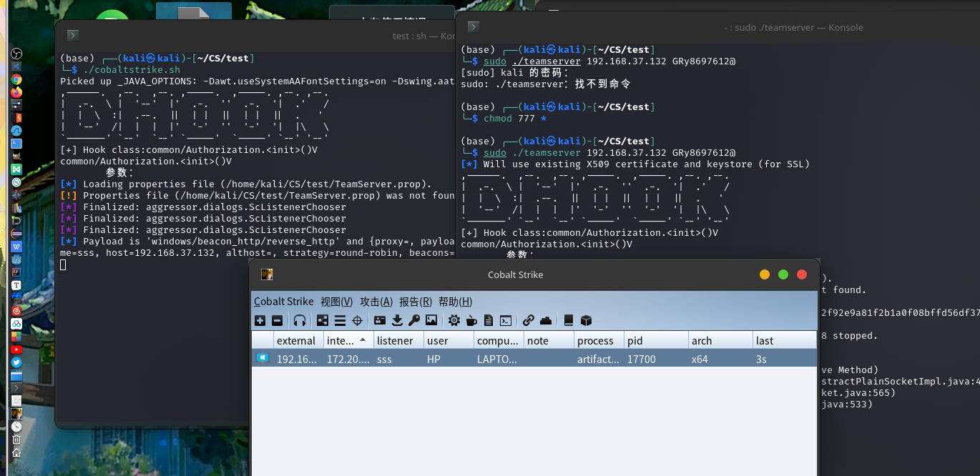Sort by the user column header
Image resolution: width=980 pixels, height=476 pixels.
point(449,340)
